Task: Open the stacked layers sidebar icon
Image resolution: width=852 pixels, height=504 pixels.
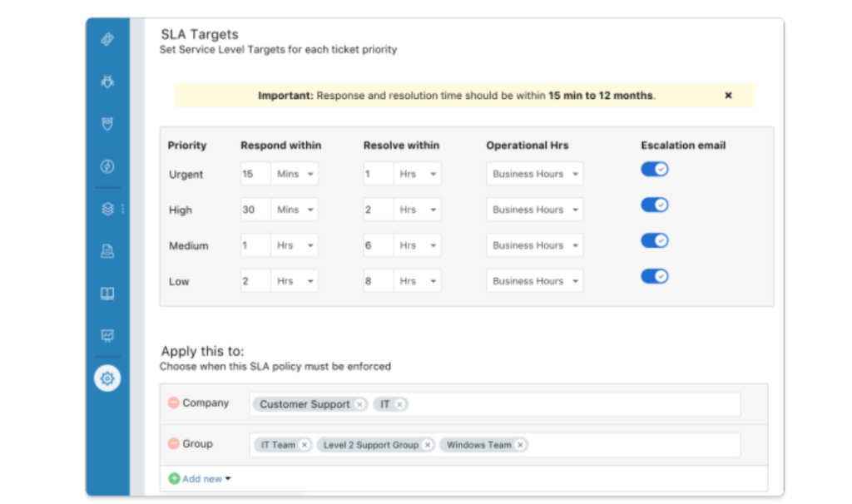Action: [x=107, y=210]
